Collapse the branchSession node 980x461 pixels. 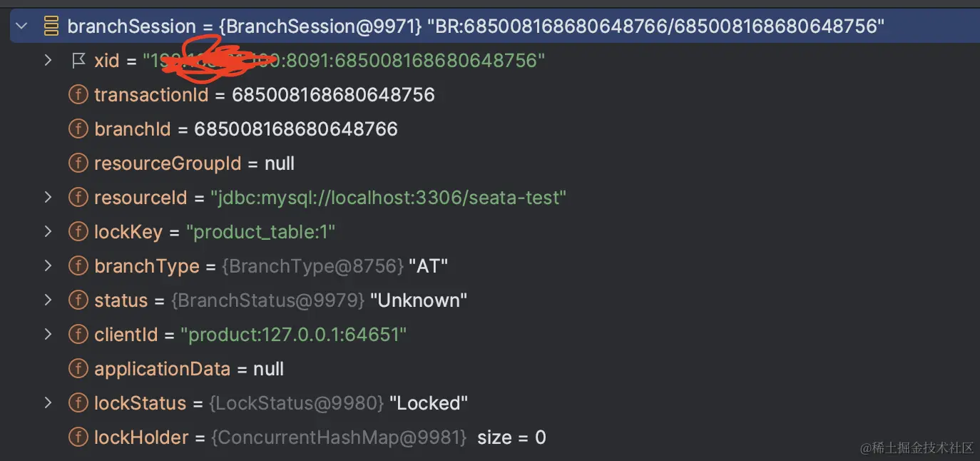(x=21, y=25)
